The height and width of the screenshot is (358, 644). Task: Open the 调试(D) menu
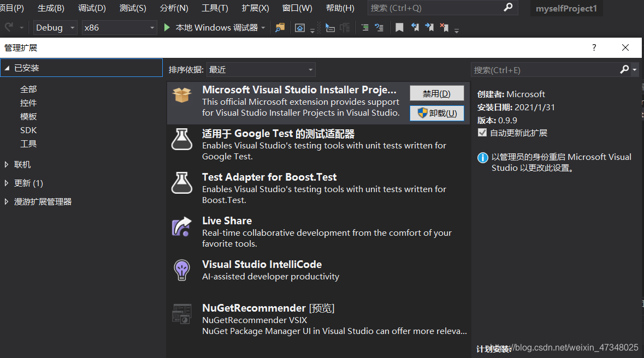tap(92, 8)
